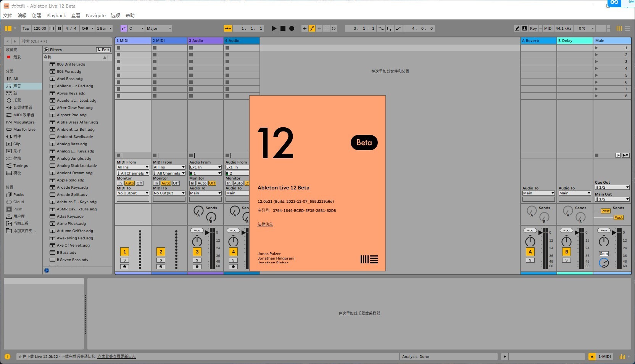The image size is (635, 364).
Task: Open the root note C dropdown
Action: (x=136, y=28)
